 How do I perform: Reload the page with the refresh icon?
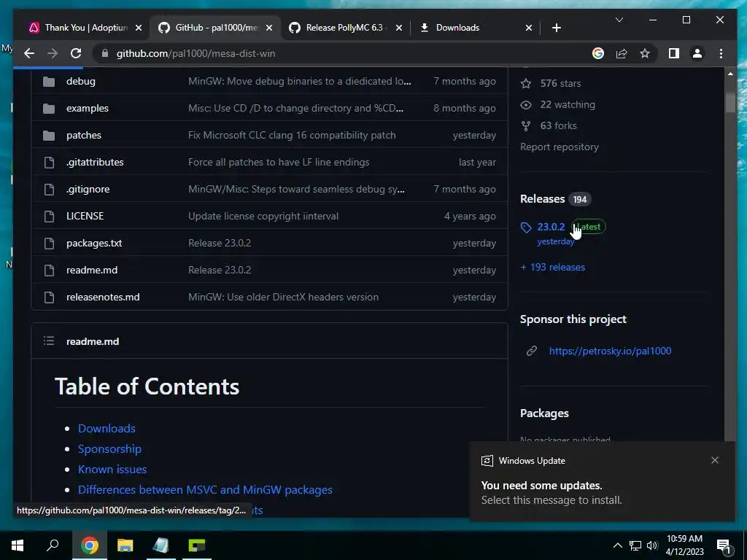click(76, 53)
